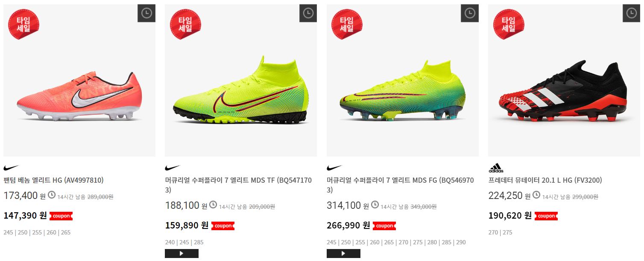
Task: Click the Adidas logo under the Predator shoe
Action: pos(496,168)
